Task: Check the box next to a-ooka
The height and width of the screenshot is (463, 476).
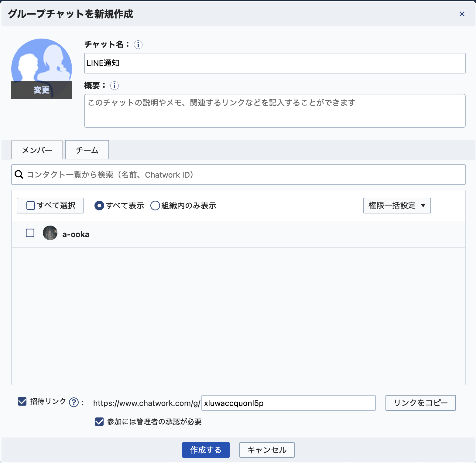Action: point(30,233)
